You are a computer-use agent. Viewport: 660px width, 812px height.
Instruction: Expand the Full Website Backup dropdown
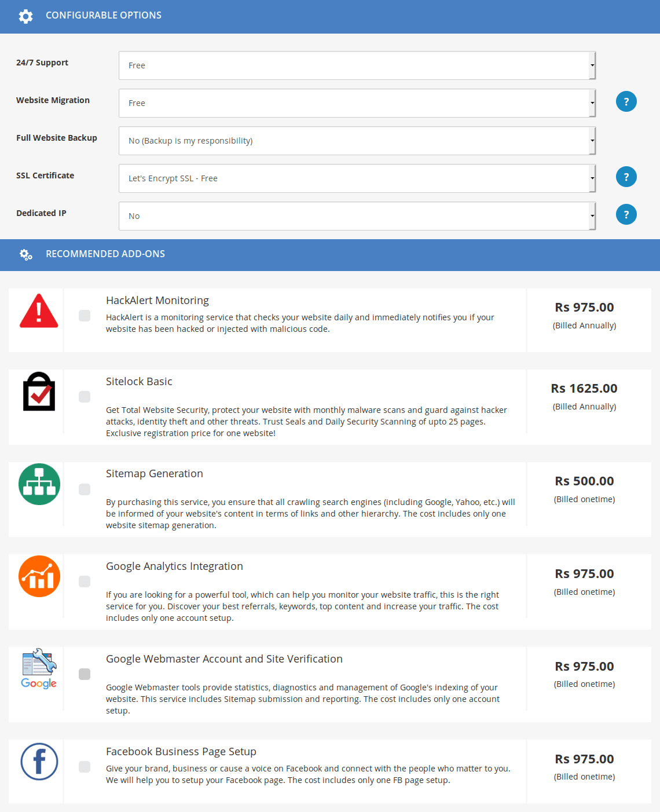357,141
